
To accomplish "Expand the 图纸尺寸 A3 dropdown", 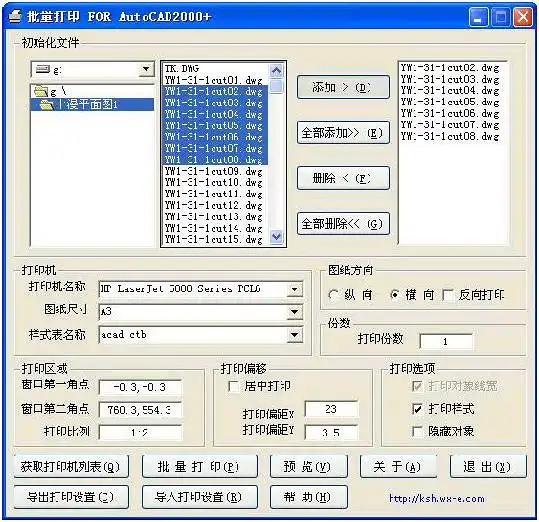I will [x=295, y=312].
